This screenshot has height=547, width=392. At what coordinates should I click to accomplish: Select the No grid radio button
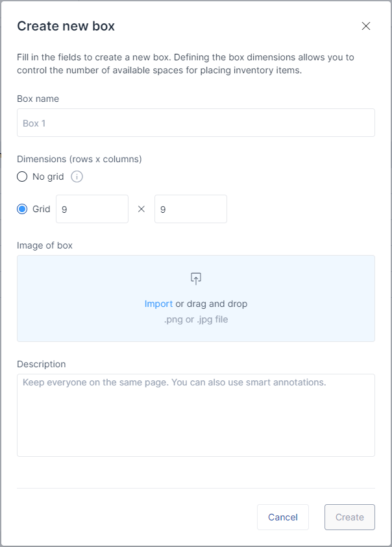tap(22, 176)
